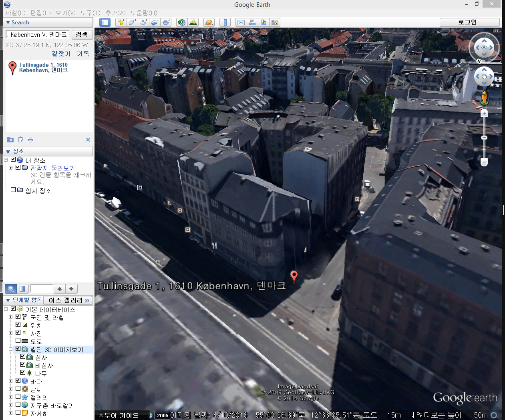
Task: Move selected place up arrow
Action: [60, 288]
